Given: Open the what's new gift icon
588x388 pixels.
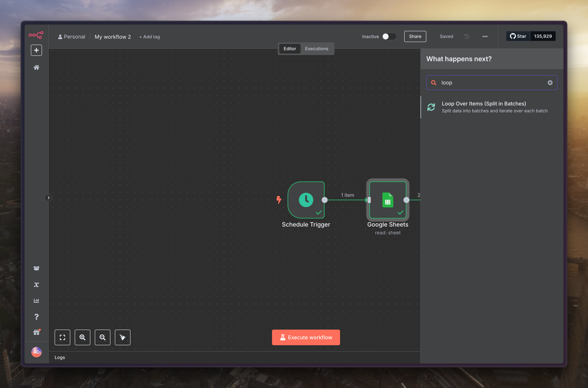Looking at the screenshot, I should pyautogui.click(x=36, y=332).
